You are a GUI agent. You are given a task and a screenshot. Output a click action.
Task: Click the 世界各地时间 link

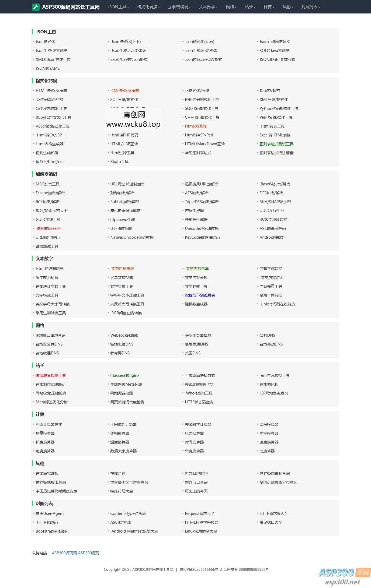196,473
